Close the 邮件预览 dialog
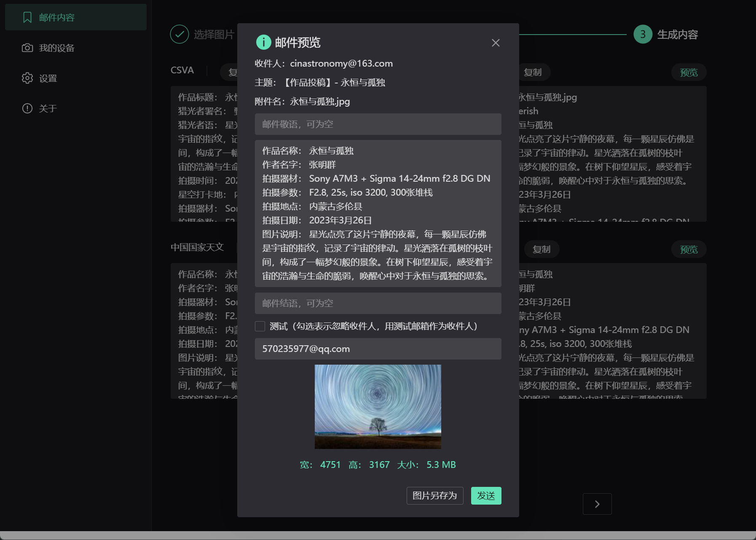 (495, 43)
